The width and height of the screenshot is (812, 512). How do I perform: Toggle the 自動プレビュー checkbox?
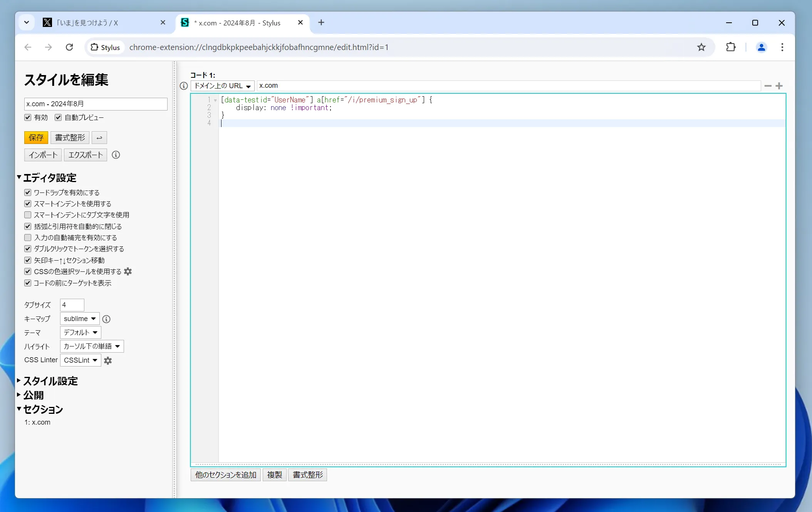point(58,117)
